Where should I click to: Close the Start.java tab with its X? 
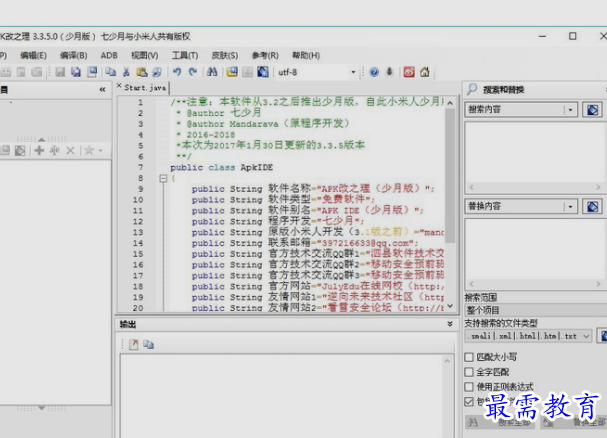[x=119, y=86]
